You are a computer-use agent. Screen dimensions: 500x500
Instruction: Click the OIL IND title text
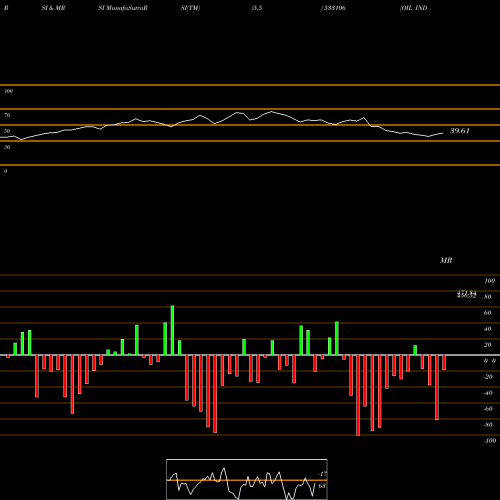pyautogui.click(x=413, y=8)
